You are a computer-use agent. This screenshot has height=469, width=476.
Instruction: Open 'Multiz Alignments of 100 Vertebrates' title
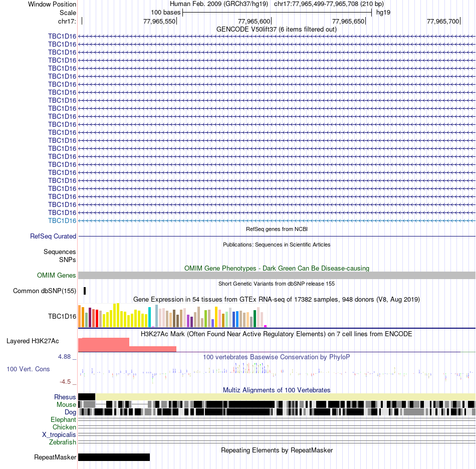(x=277, y=390)
